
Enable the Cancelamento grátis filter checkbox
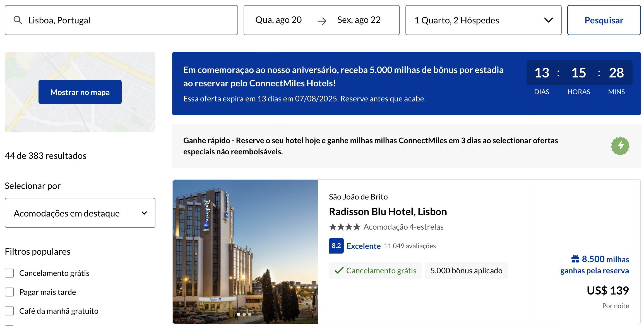point(9,273)
